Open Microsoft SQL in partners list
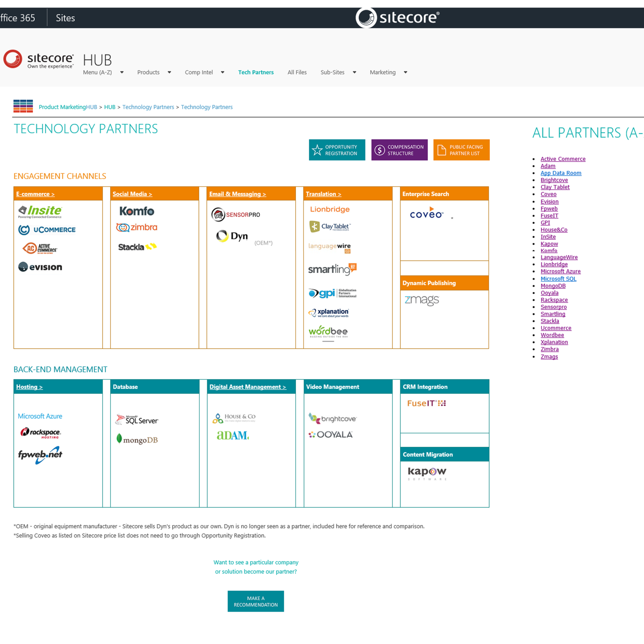Image resolution: width=644 pixels, height=644 pixels. click(x=558, y=279)
